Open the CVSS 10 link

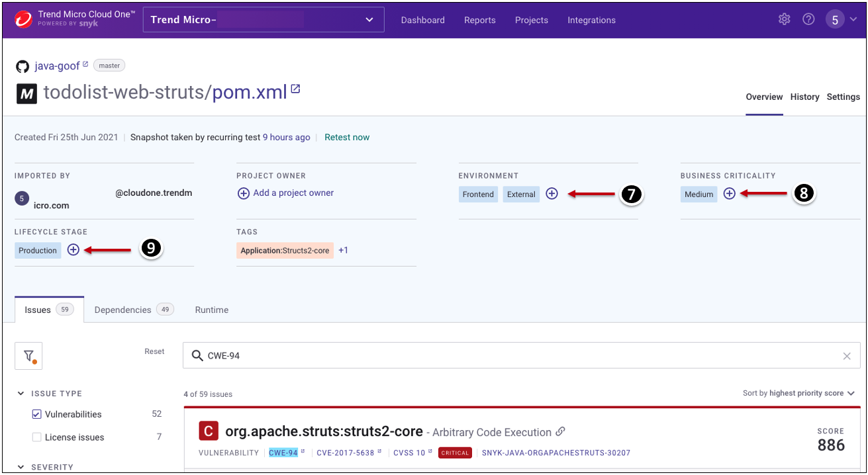[409, 453]
